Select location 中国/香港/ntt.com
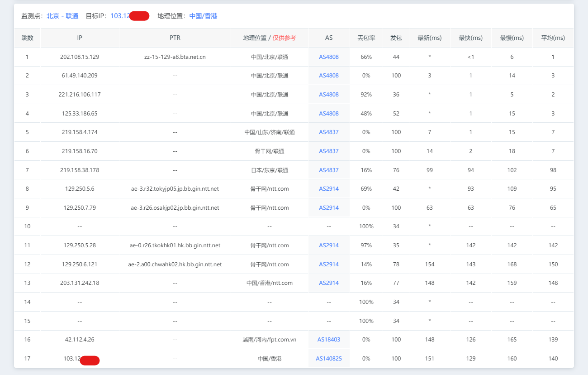This screenshot has width=588, height=375. click(x=270, y=283)
